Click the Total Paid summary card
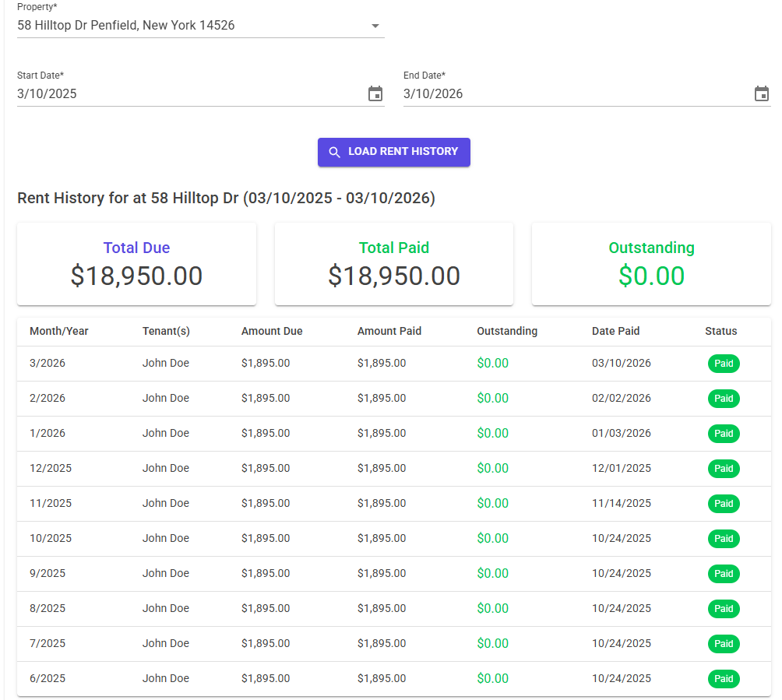 [x=393, y=263]
